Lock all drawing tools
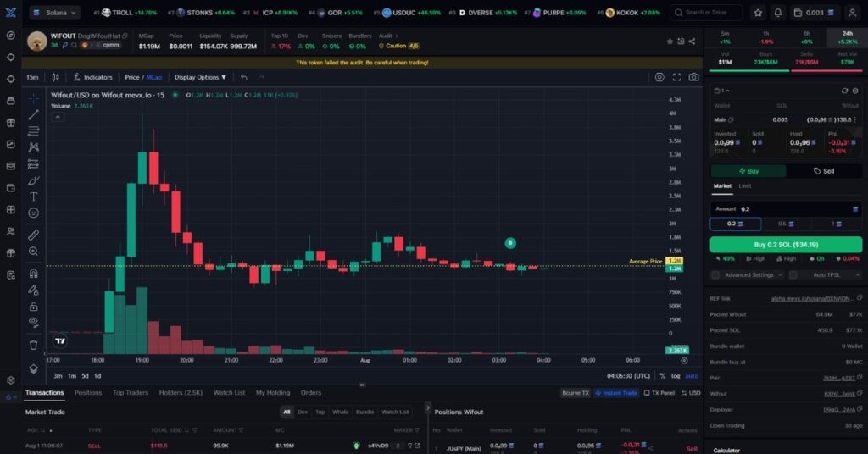868x454 pixels. click(x=34, y=307)
